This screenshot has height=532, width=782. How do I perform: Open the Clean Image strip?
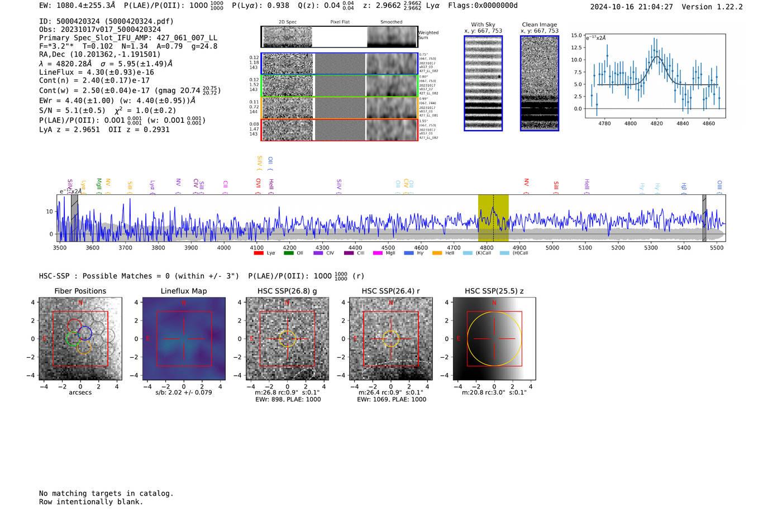pyautogui.click(x=540, y=83)
